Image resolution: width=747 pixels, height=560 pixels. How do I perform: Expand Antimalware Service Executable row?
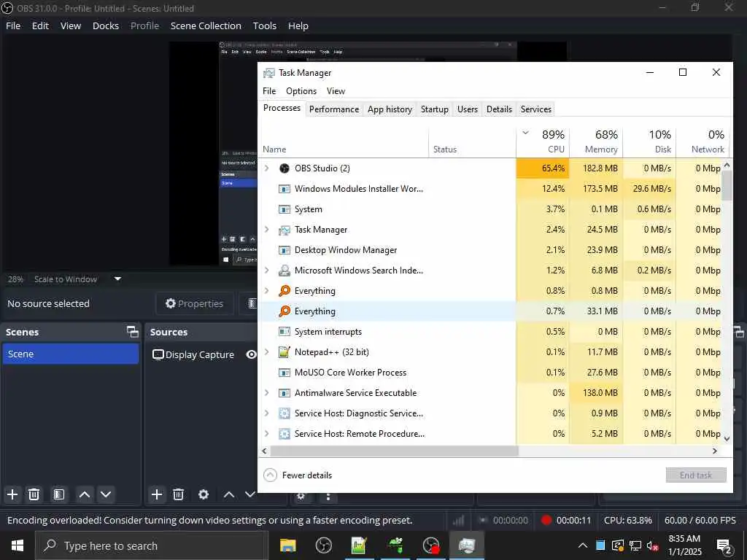(x=267, y=393)
